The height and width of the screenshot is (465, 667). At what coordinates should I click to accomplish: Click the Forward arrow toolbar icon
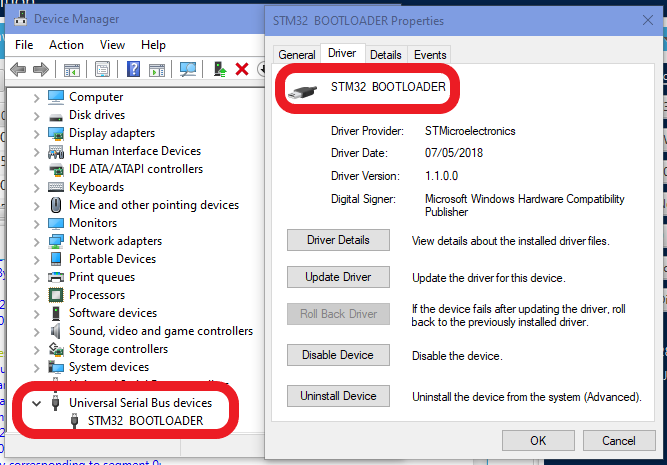(x=41, y=69)
